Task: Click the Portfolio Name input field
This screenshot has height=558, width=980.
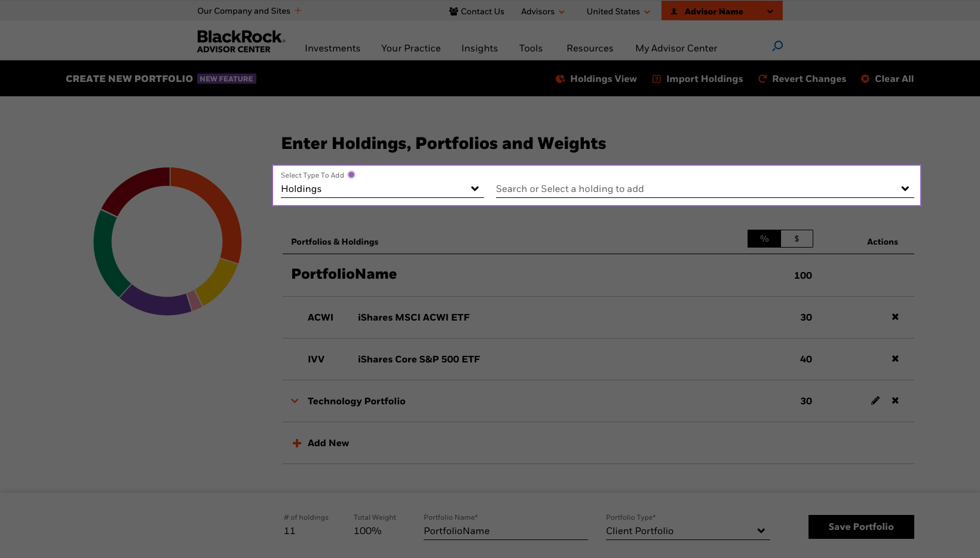Action: (x=506, y=531)
